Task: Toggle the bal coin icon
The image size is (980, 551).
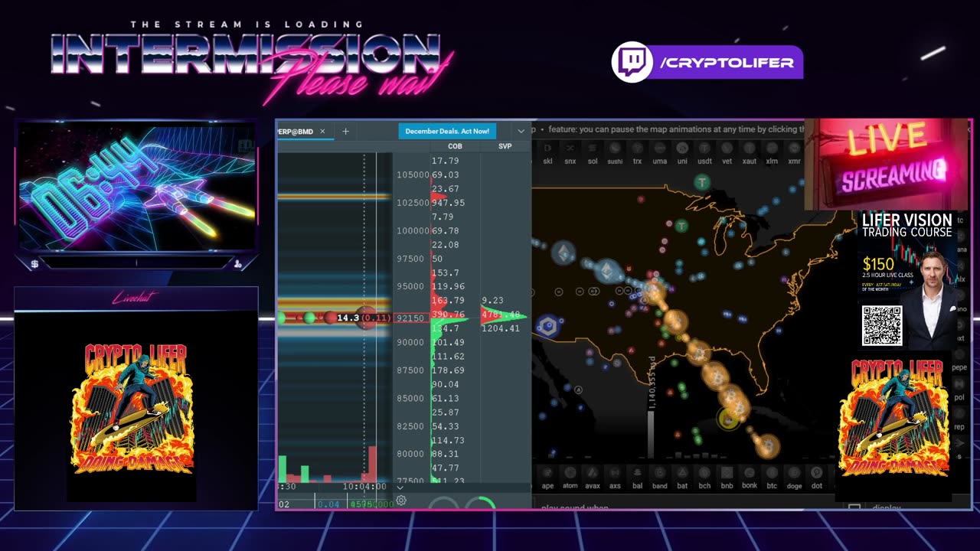Action: tap(637, 473)
